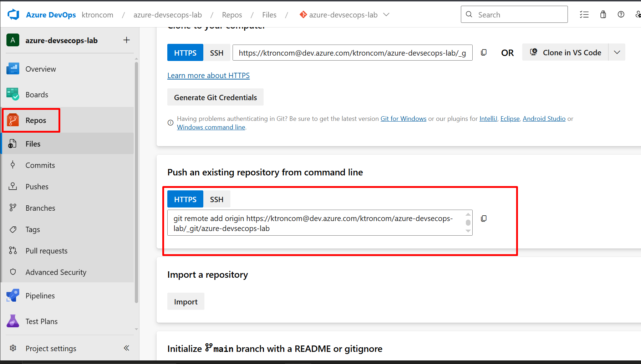Viewport: 641px width, 364px height.
Task: Switch clone protocol to SSH
Action: (217, 53)
